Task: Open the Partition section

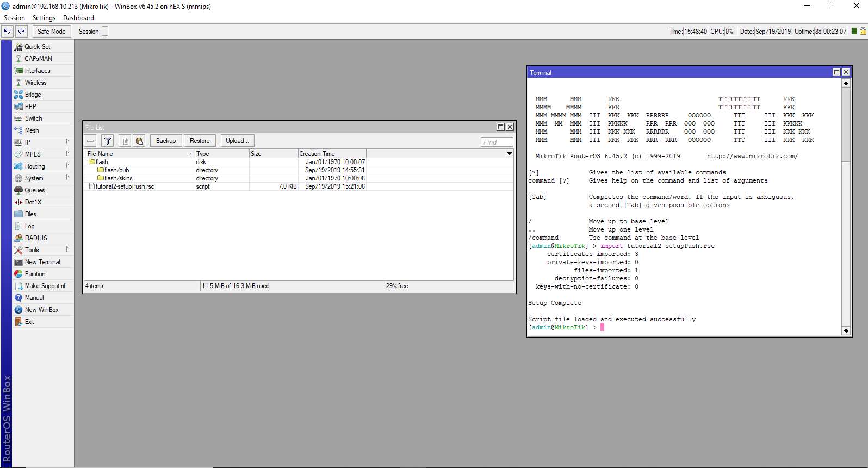Action: (x=43, y=274)
